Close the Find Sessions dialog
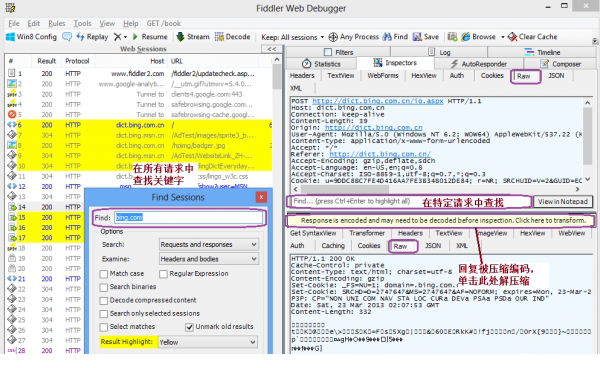Screen dimensions: 600x368 261,197
